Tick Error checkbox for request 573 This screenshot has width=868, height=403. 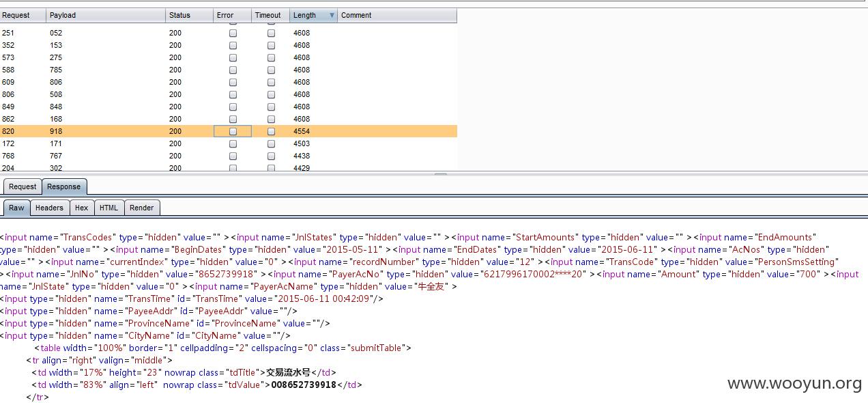233,57
